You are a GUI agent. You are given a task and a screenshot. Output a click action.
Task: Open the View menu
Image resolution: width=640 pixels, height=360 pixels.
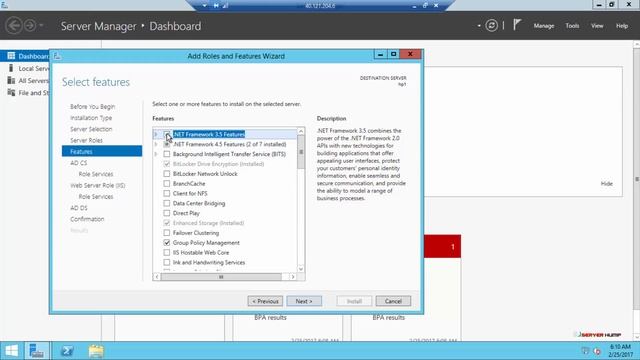click(597, 26)
